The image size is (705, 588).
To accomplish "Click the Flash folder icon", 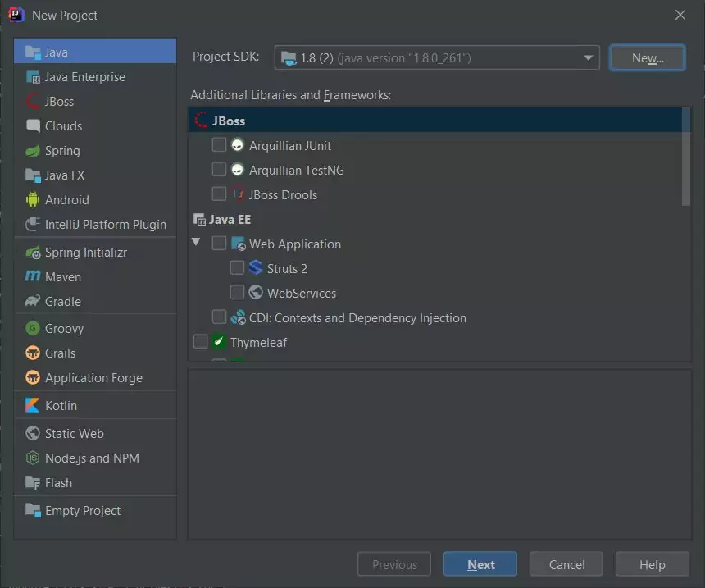I will coord(33,483).
